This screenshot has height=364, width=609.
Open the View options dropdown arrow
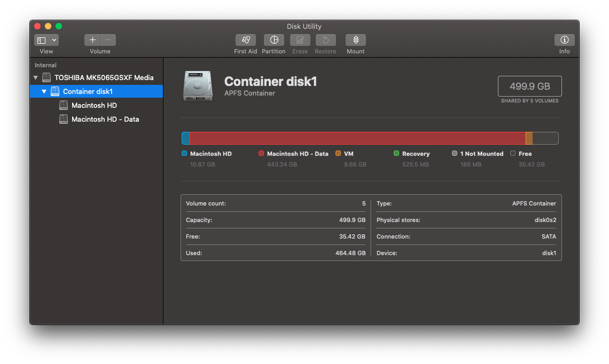tap(54, 40)
